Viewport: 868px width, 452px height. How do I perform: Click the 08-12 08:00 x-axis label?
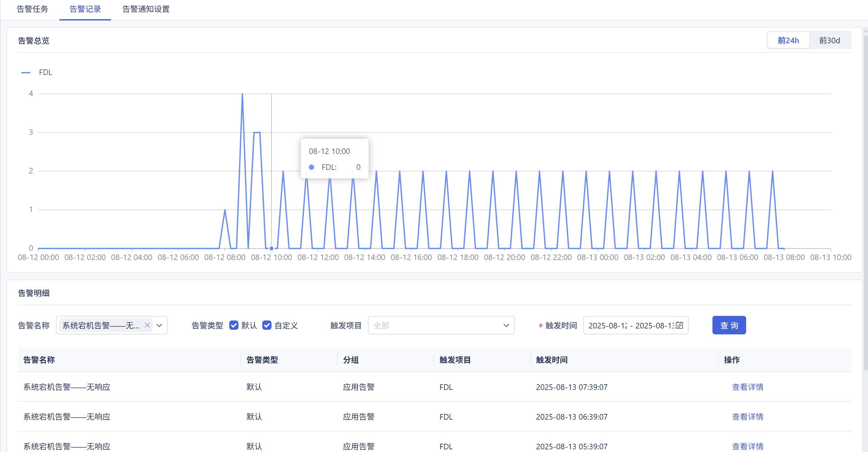point(225,257)
